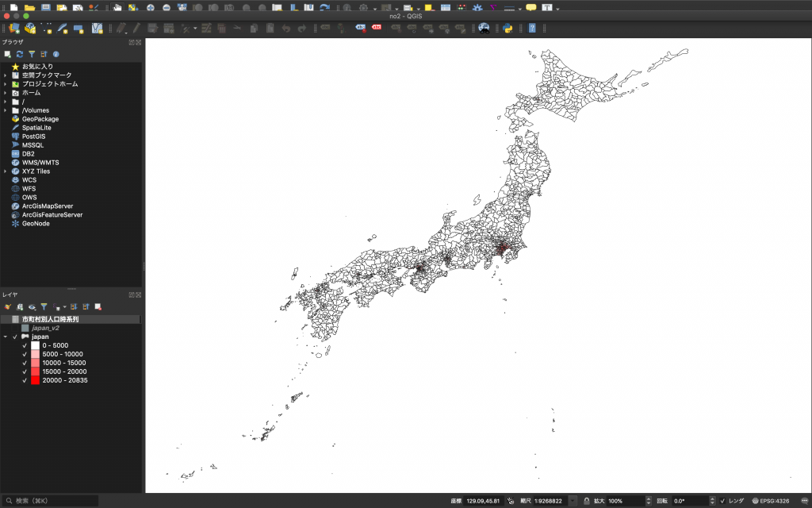Enable the japan_v2 layer checkbox

(14, 328)
